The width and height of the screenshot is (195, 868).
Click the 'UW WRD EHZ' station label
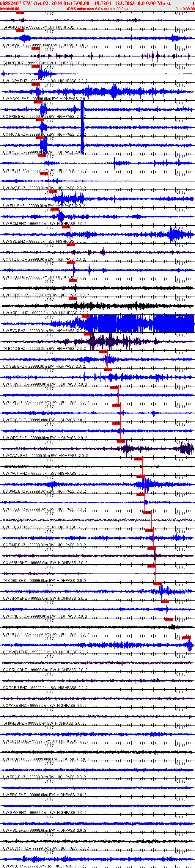[15, 438]
